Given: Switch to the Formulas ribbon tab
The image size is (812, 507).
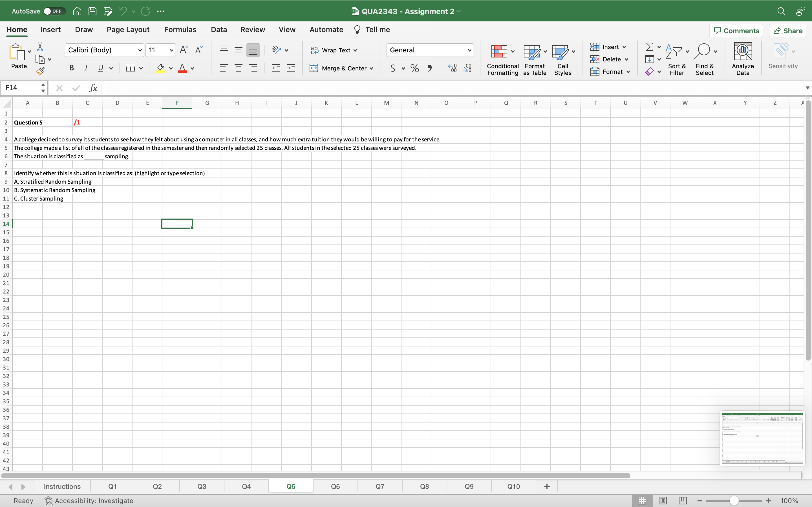Looking at the screenshot, I should click(x=180, y=30).
